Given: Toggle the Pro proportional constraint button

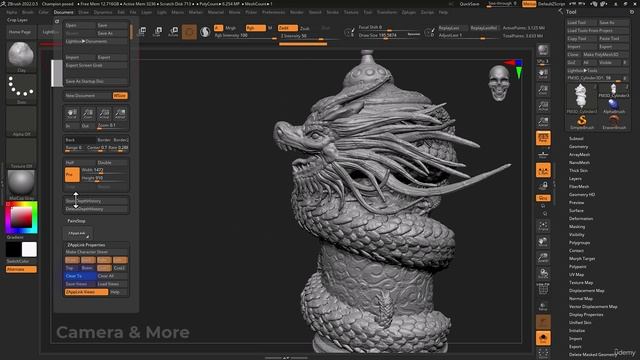Looking at the screenshot, I should tap(72, 174).
